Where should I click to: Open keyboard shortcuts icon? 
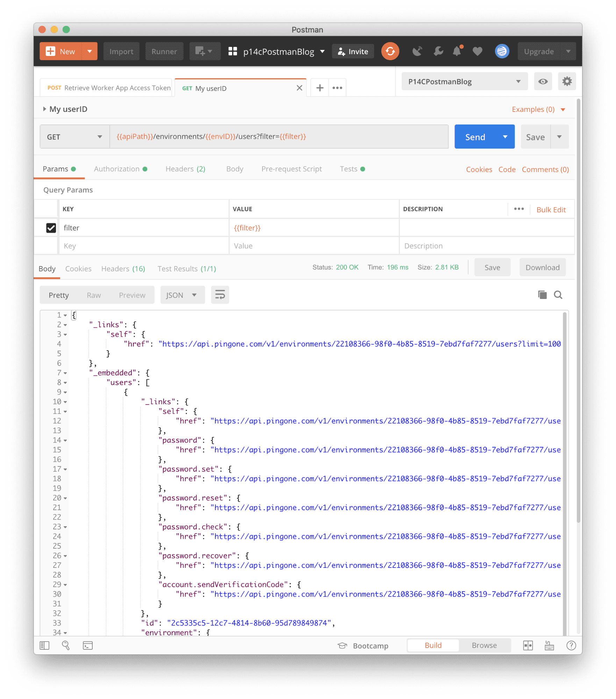click(x=549, y=645)
